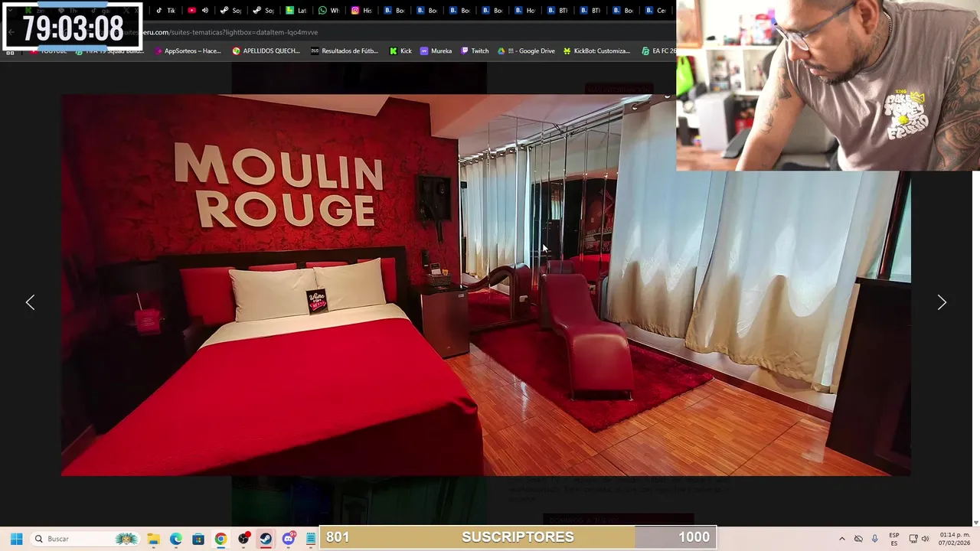
Task: Open Discord from the taskbar
Action: pyautogui.click(x=289, y=539)
